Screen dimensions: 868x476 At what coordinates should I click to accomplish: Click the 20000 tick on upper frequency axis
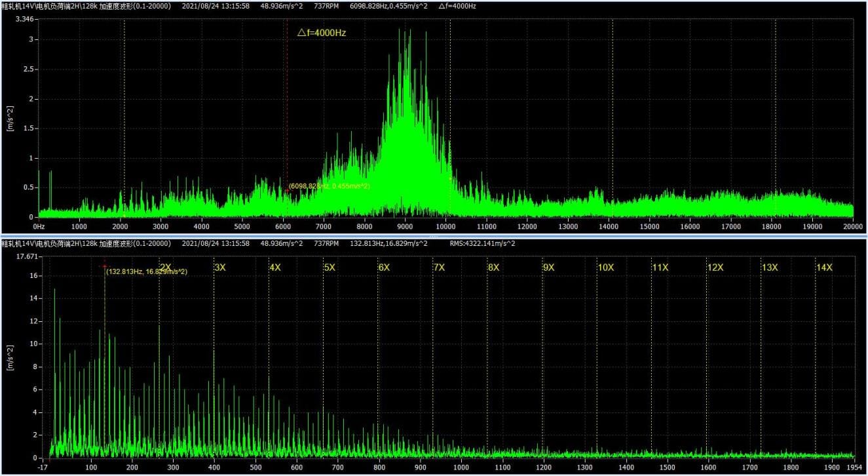pos(852,226)
